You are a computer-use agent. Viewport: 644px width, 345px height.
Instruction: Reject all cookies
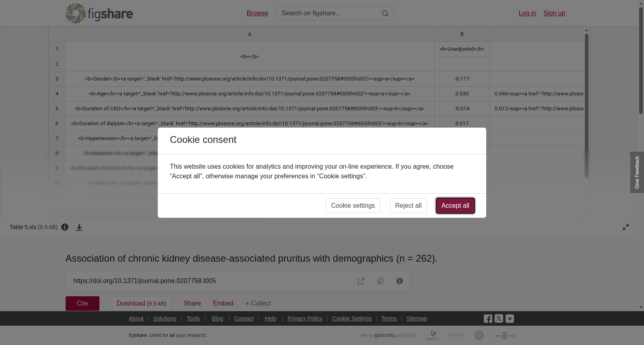(408, 206)
